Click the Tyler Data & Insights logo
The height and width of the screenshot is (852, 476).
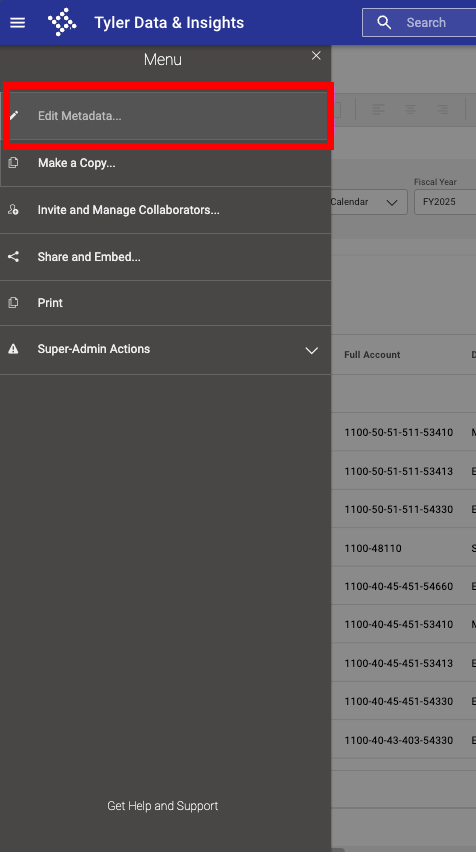coord(62,22)
